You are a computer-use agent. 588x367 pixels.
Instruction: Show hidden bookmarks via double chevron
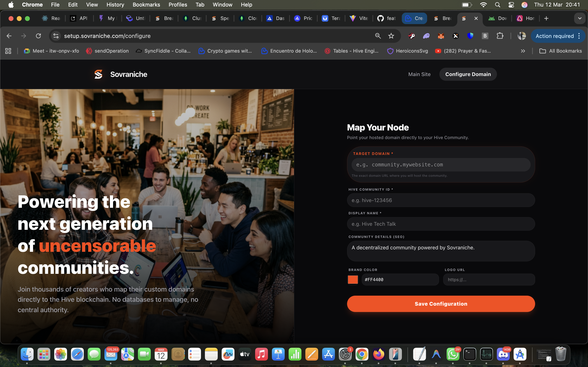523,51
